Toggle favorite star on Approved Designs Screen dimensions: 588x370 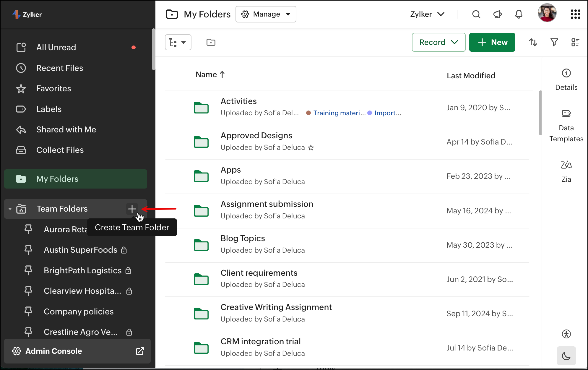[x=311, y=147]
